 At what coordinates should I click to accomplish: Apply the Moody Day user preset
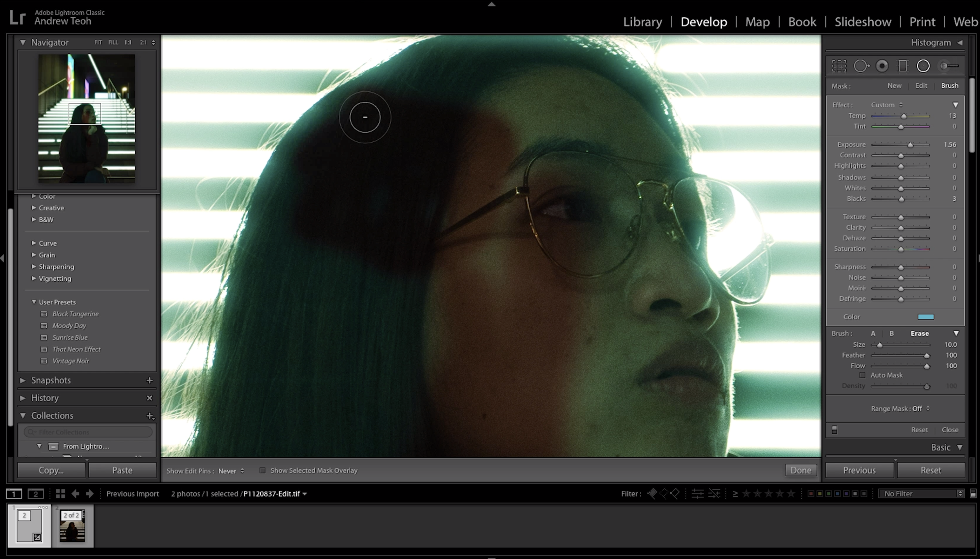[69, 326]
